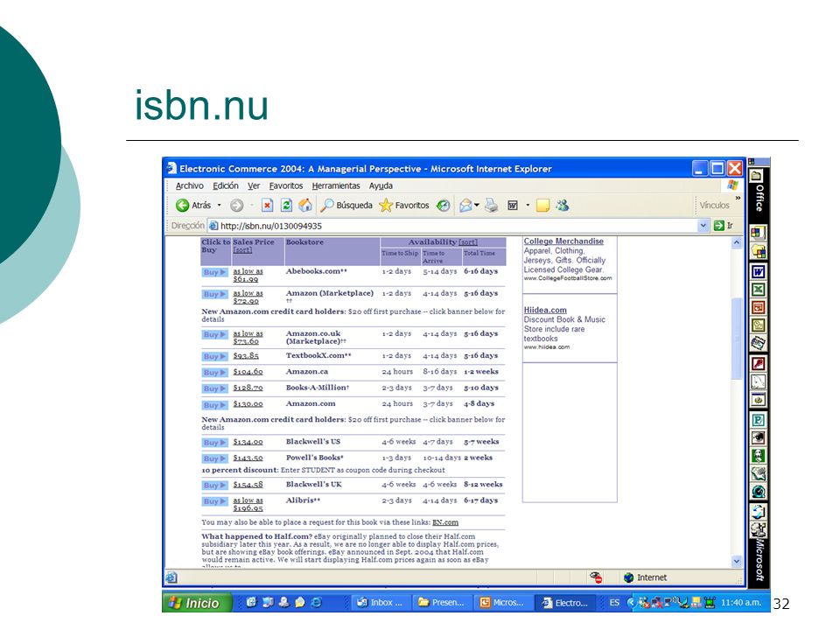
Task: Click Buy button for Powell's Books
Action: pos(214,458)
